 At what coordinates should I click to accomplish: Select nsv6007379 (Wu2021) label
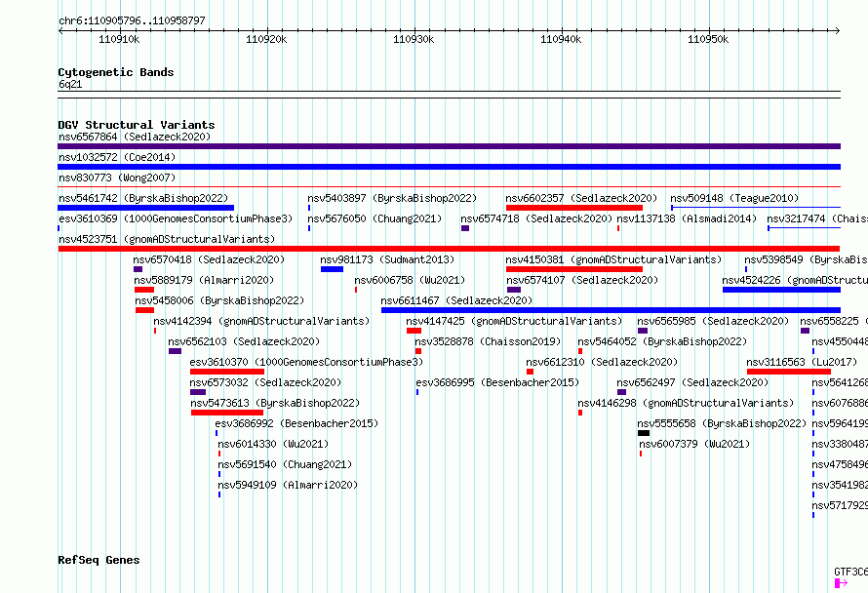(x=694, y=444)
